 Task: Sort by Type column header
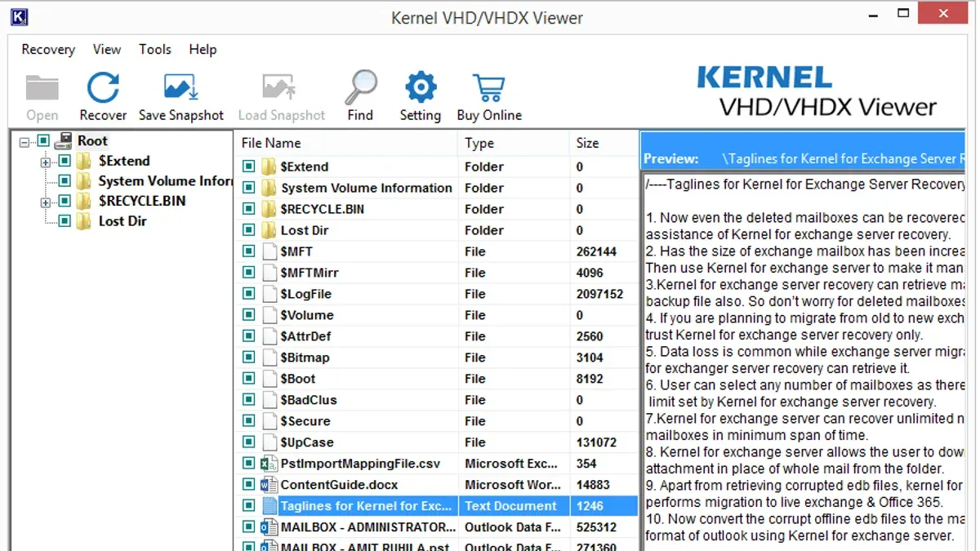click(514, 143)
